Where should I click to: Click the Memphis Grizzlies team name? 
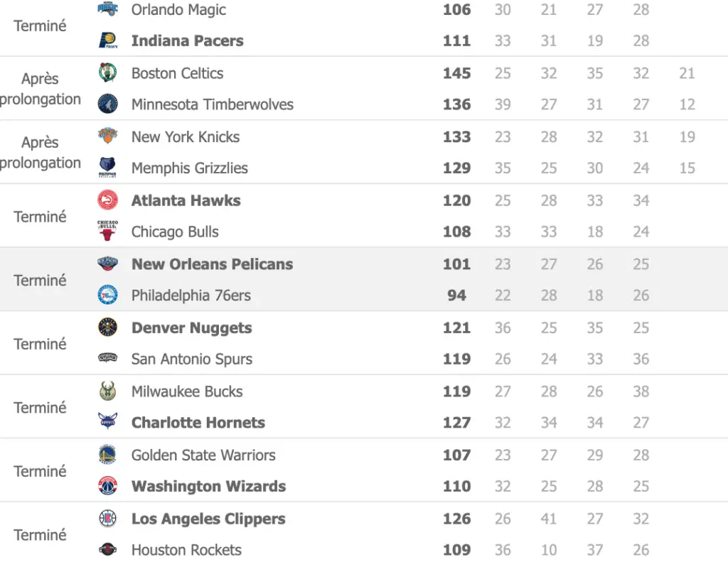coord(189,168)
